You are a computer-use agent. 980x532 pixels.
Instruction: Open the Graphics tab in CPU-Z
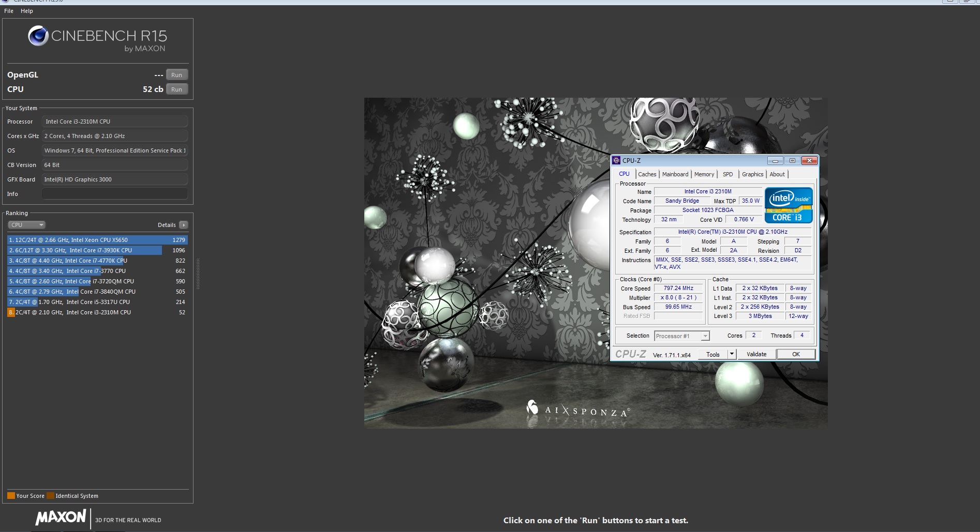753,174
